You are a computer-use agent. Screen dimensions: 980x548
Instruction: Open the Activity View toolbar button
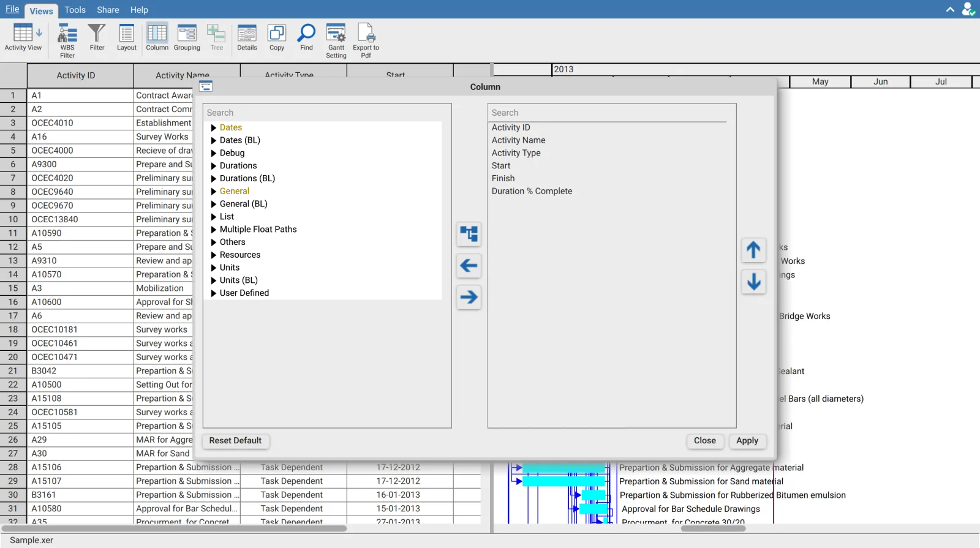[23, 38]
